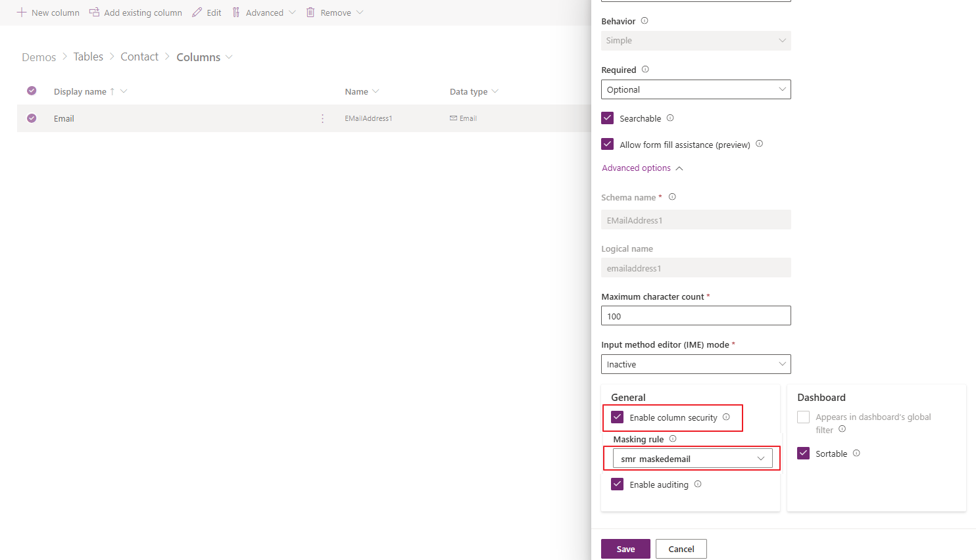Enable the Searchable checkbox

(607, 118)
